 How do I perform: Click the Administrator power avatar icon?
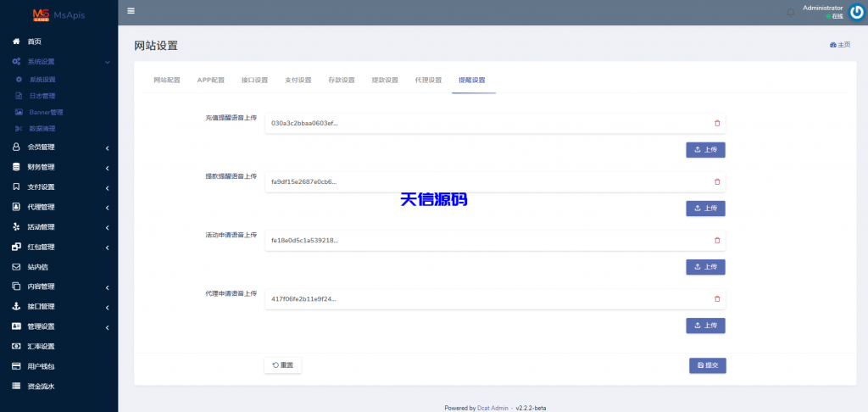(x=857, y=12)
